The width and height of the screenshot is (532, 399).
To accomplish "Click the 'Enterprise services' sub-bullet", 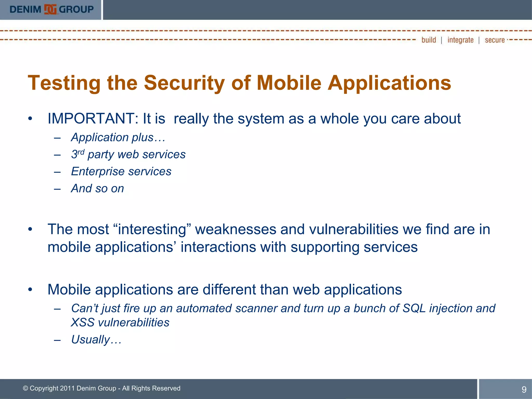I will click(121, 171).
